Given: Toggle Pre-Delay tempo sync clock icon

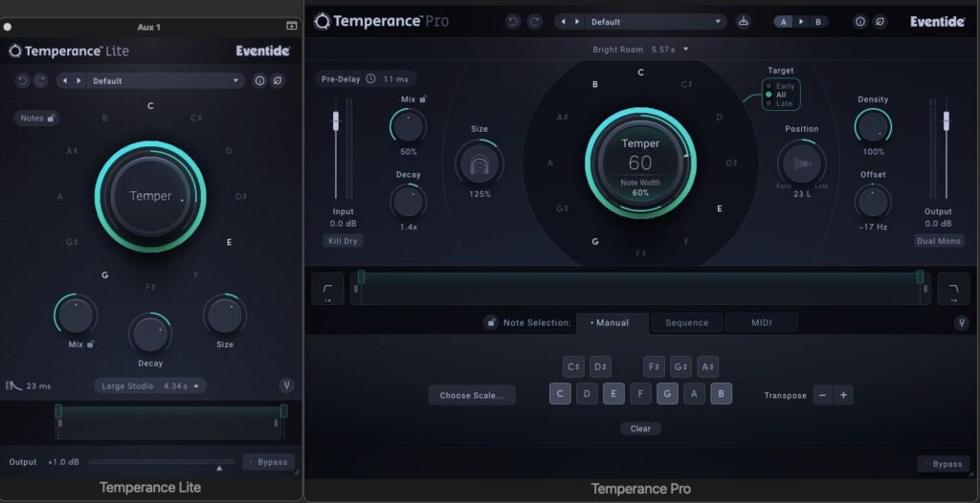Looking at the screenshot, I should pos(370,78).
